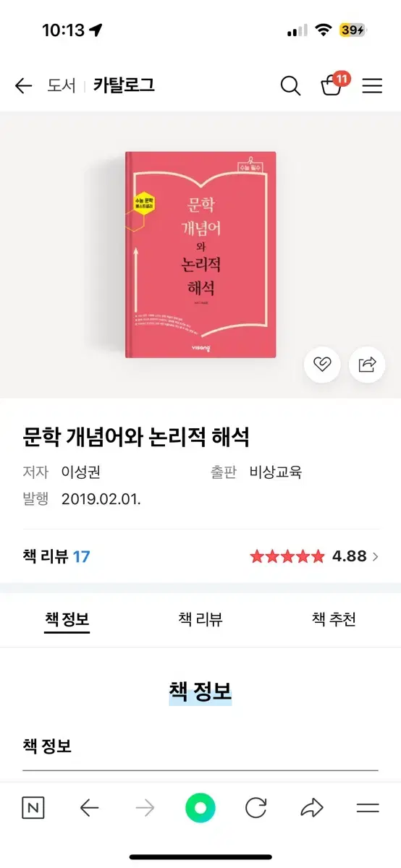Viewport: 401px width, 868px height.
Task: Open author 이성권's page
Action: point(80,472)
